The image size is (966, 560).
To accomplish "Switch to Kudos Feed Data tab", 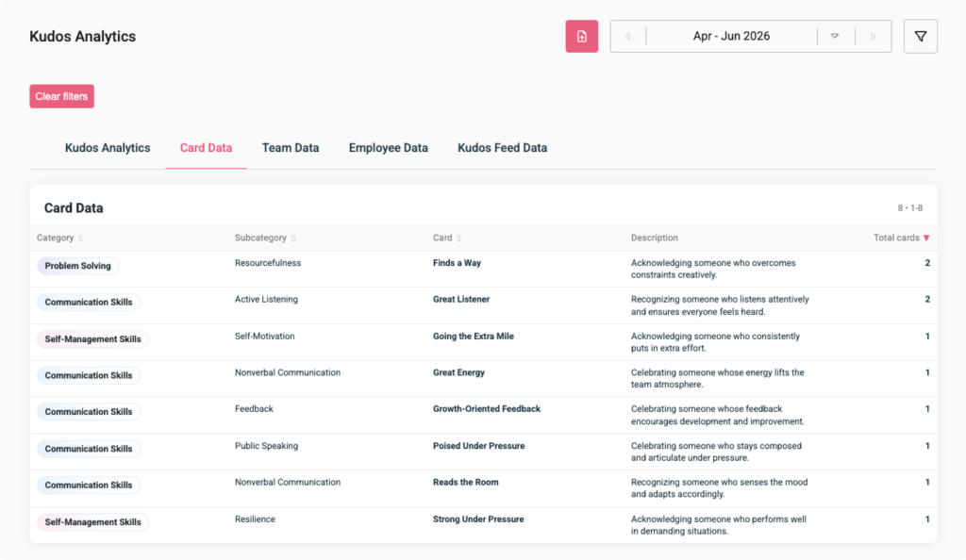I will (x=502, y=148).
